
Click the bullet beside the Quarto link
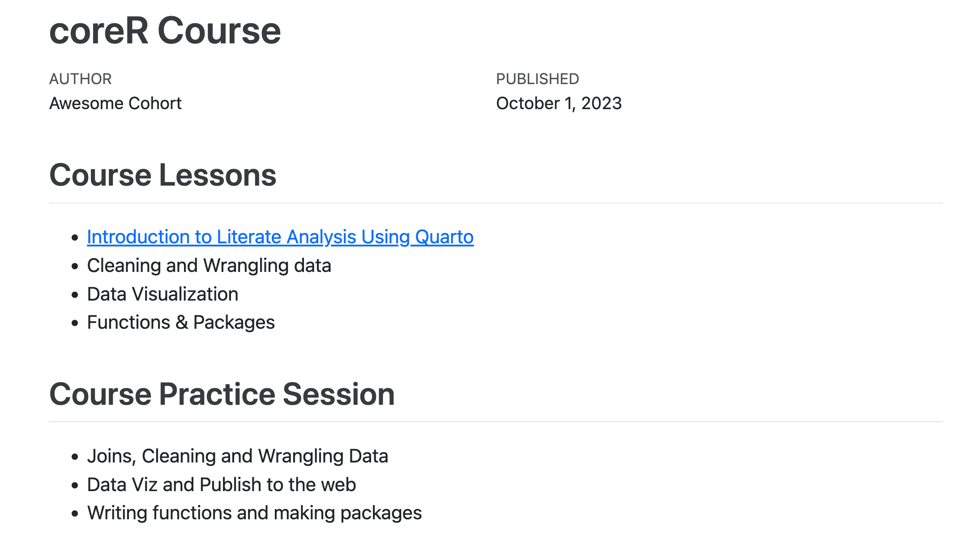tap(75, 238)
